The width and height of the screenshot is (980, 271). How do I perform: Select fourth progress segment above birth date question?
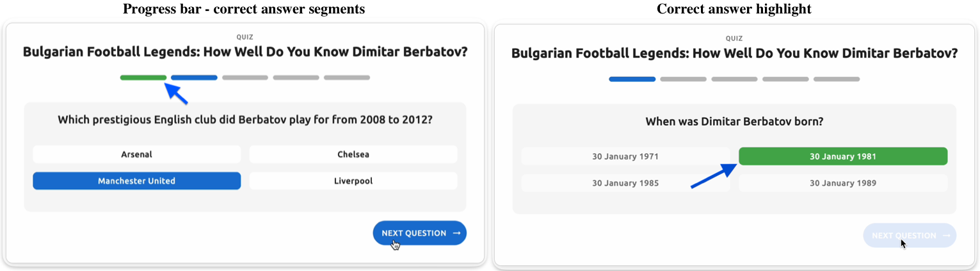[x=785, y=79]
